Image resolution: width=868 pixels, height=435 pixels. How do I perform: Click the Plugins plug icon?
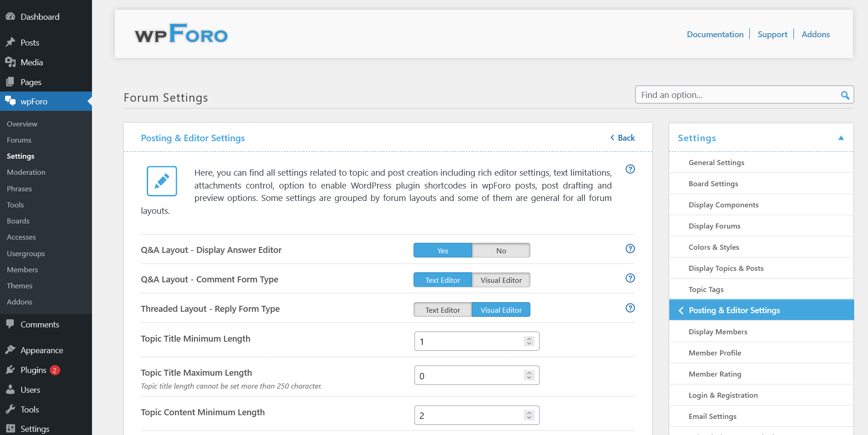pos(10,370)
